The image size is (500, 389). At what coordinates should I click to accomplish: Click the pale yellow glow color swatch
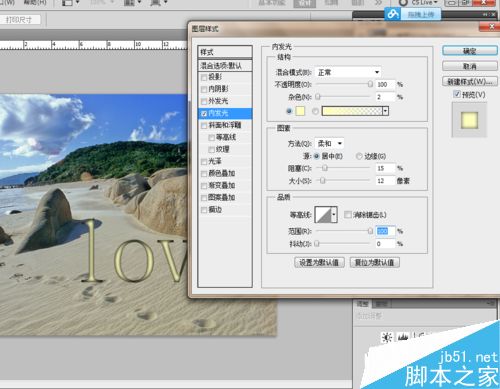(x=300, y=111)
